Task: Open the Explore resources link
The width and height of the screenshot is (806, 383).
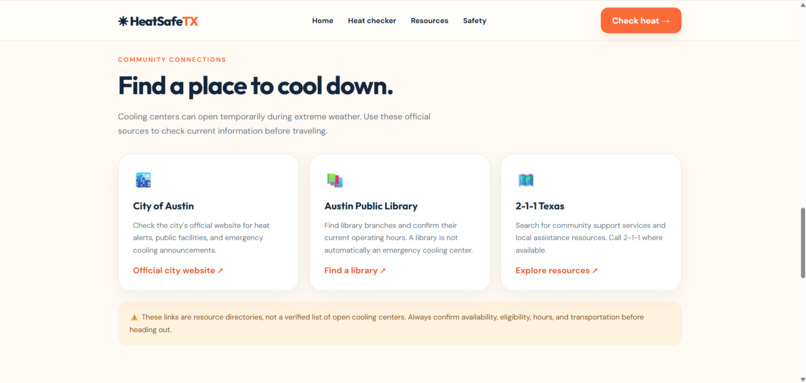Action: 557,270
